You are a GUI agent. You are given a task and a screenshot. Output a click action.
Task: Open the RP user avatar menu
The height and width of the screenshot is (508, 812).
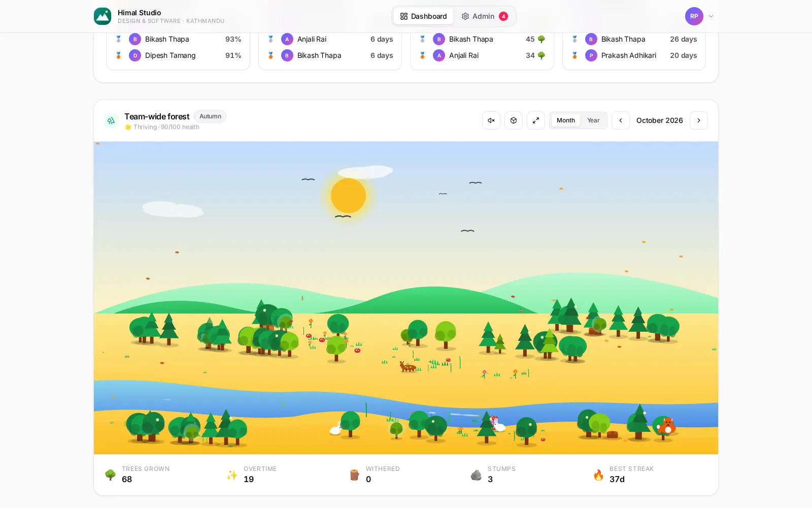(694, 16)
